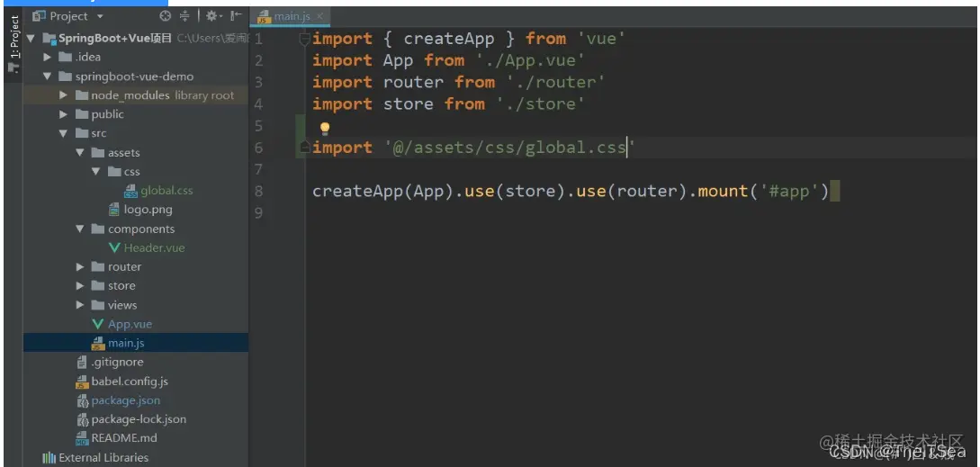The image size is (980, 467).
Task: Click '@/assets/css/global.css' import path
Action: tap(510, 148)
